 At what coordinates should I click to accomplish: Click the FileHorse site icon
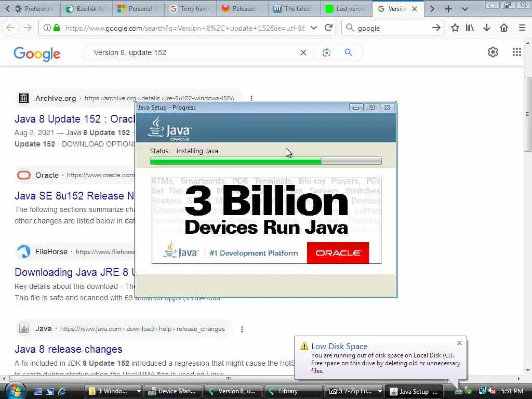click(24, 252)
